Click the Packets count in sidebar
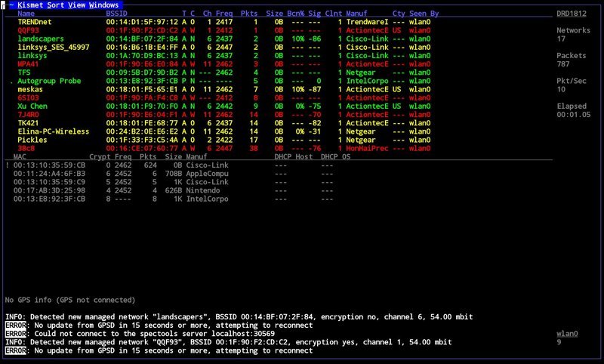Screen dimensions: 604x364 (562, 64)
